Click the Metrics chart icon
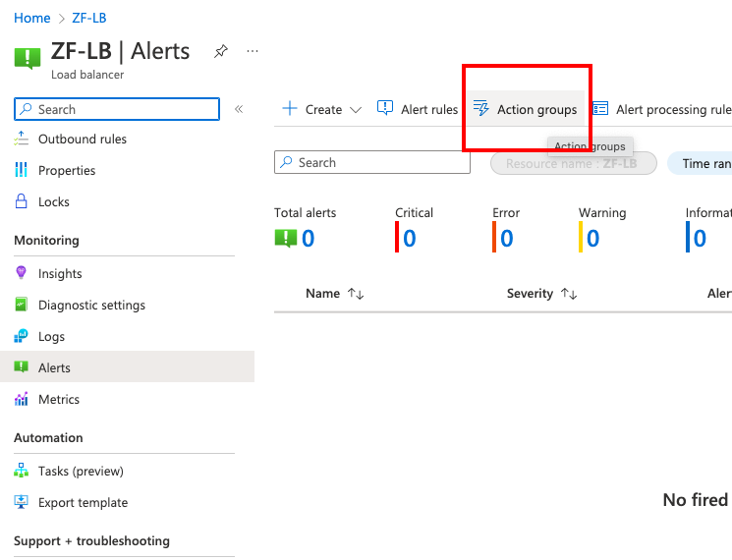Screen dimensions: 732x560 pos(21,399)
